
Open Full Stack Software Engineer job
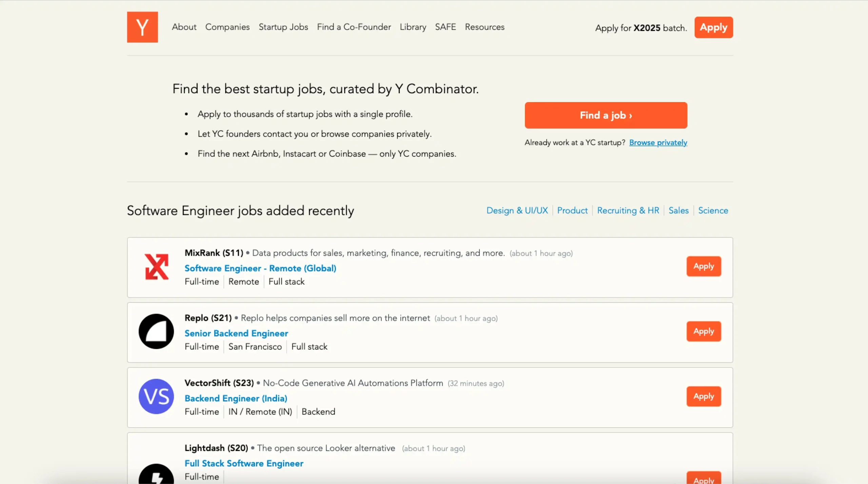pos(244,464)
